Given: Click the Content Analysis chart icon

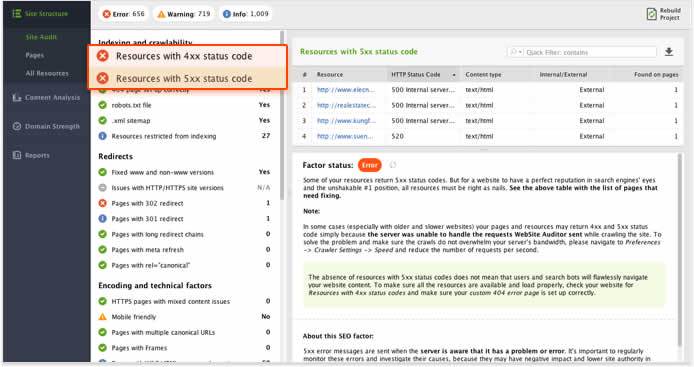Looking at the screenshot, I should pos(16,97).
